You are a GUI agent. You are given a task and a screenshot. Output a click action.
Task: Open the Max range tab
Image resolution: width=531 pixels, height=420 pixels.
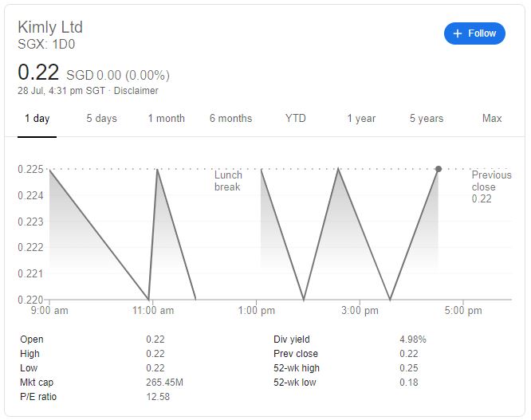[x=492, y=119]
